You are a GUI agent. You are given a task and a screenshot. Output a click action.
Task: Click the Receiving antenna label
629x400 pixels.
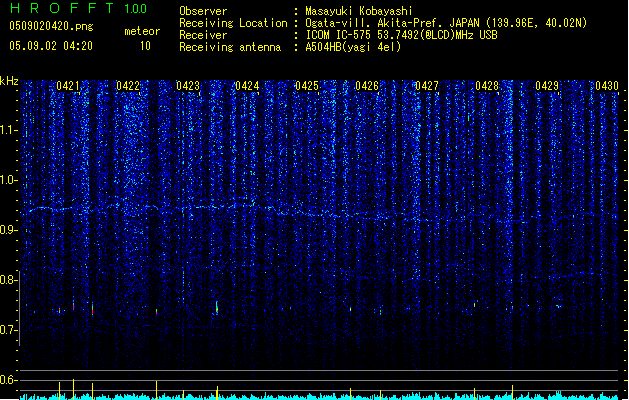230,47
